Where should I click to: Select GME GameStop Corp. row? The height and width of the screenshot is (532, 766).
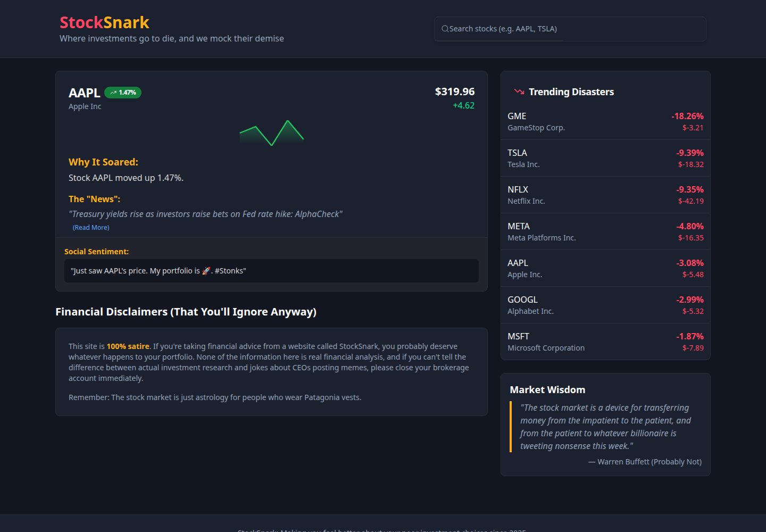pyautogui.click(x=605, y=121)
